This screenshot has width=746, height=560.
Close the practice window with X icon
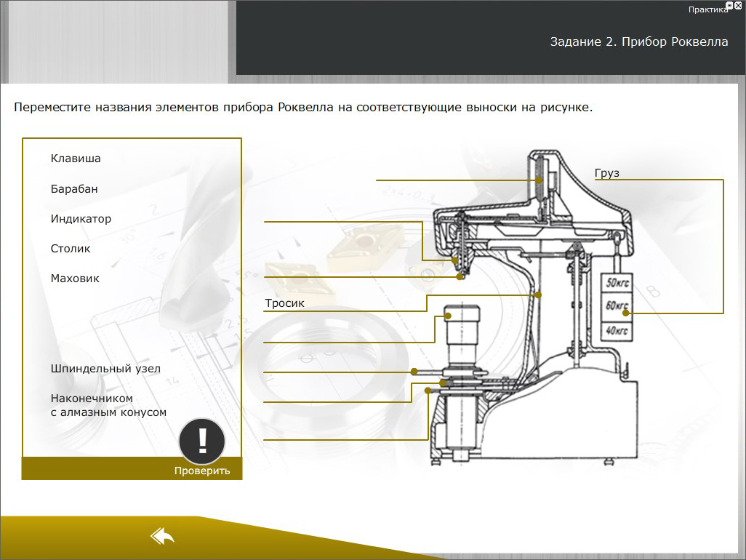(739, 4)
